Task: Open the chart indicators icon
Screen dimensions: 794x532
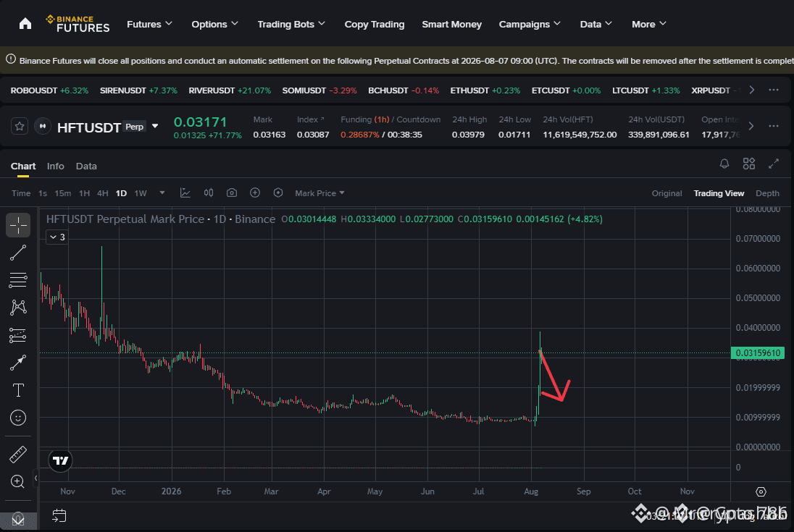Action: pos(185,193)
